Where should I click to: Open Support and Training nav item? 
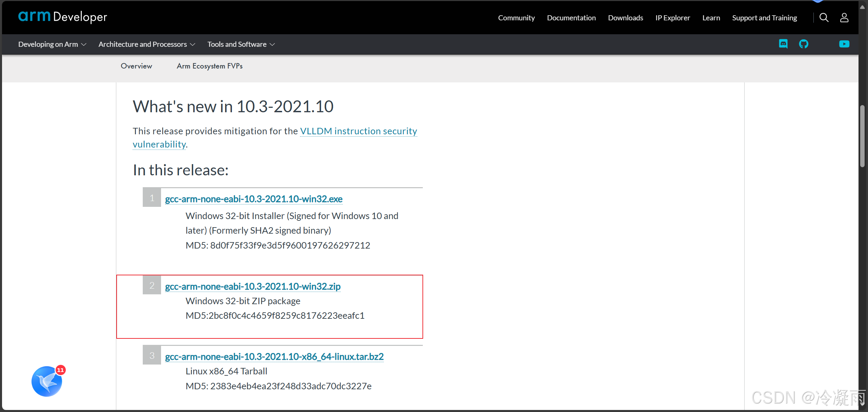coord(765,18)
